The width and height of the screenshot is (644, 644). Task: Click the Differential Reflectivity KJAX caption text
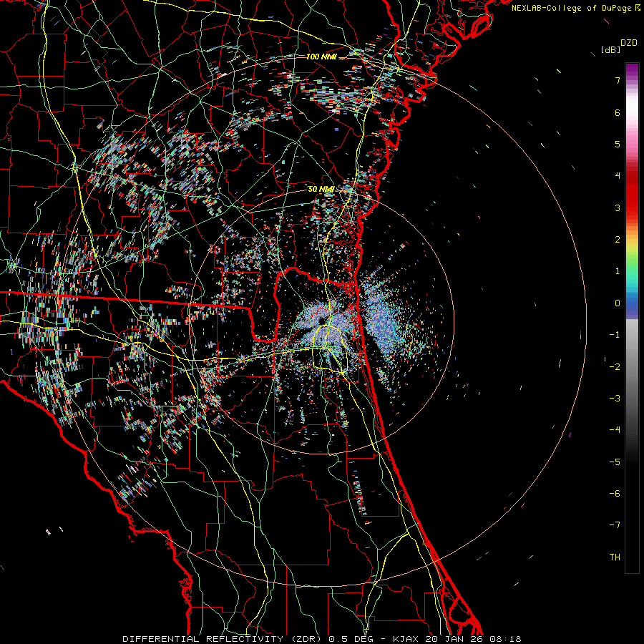pyautogui.click(x=321, y=639)
